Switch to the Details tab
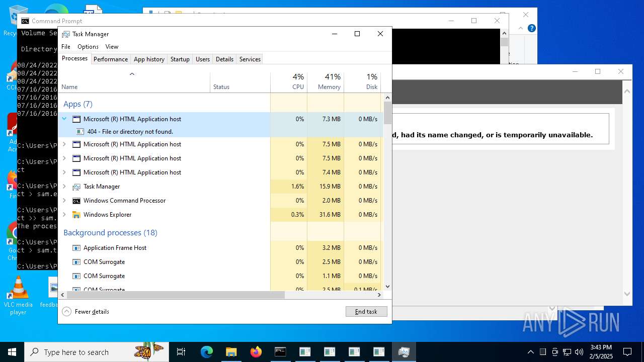The height and width of the screenshot is (362, 644). (224, 59)
